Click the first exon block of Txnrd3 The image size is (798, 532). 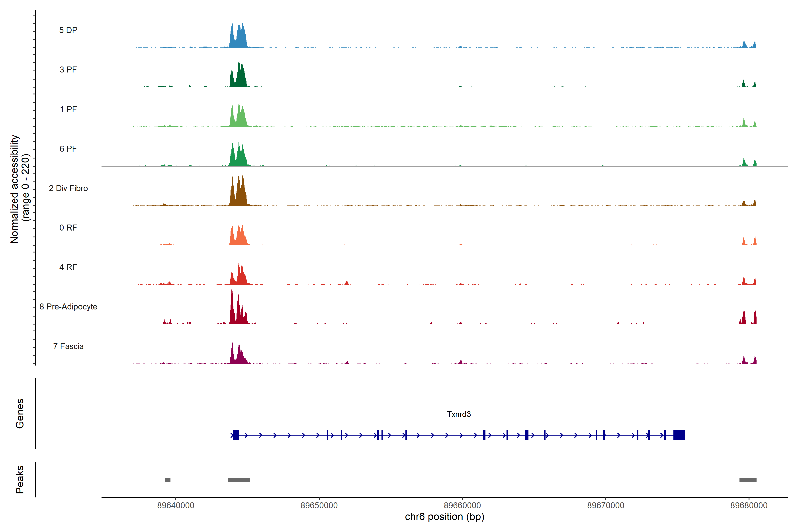pos(236,435)
